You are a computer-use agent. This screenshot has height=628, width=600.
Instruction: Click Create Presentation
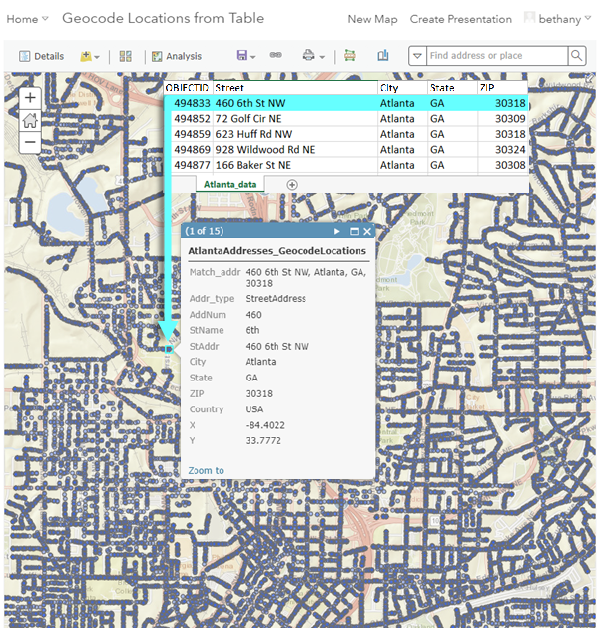(x=461, y=19)
